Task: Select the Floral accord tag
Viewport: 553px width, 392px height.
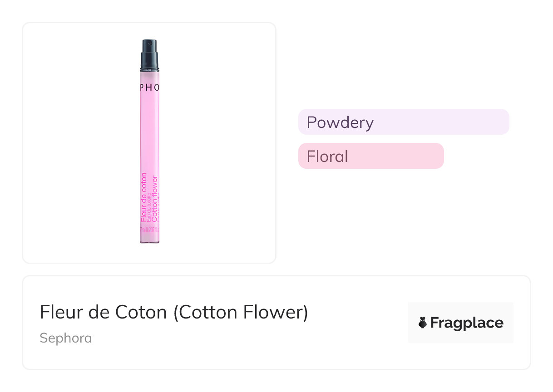Action: [x=327, y=157]
